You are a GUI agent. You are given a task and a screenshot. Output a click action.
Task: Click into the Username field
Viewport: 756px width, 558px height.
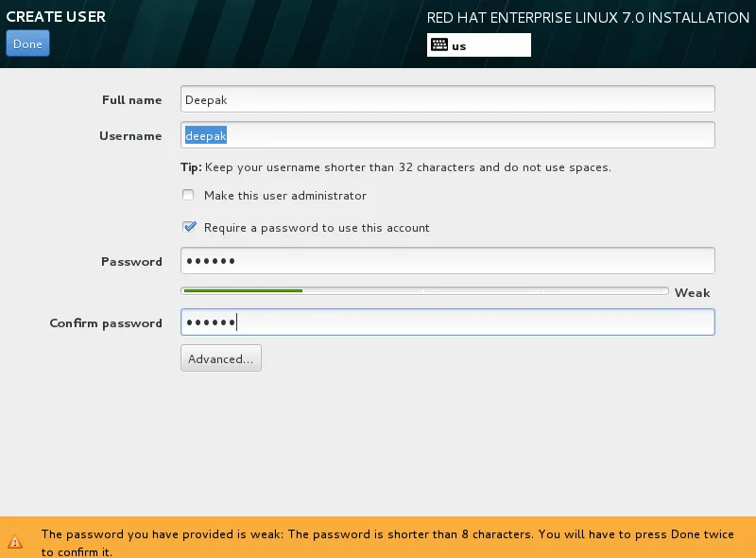pos(447,135)
